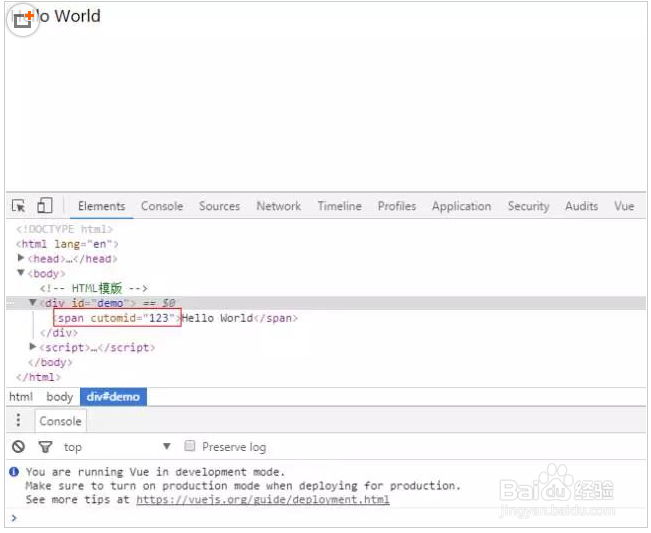The height and width of the screenshot is (533, 651).
Task: Select div#demo in the breadcrumb bar
Action: point(113,397)
